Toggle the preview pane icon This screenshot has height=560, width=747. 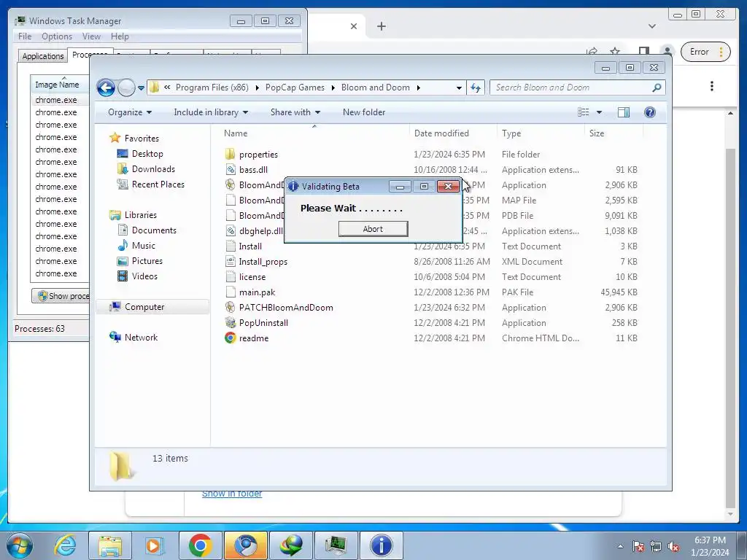tap(624, 112)
